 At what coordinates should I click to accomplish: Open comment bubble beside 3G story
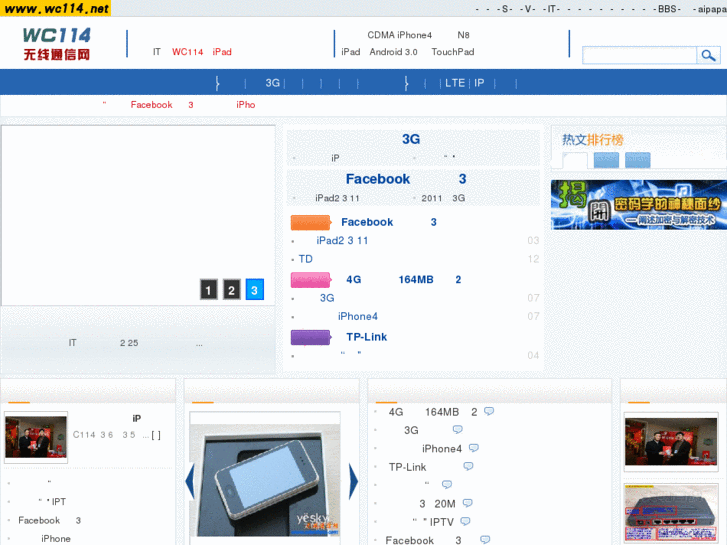[x=458, y=430]
